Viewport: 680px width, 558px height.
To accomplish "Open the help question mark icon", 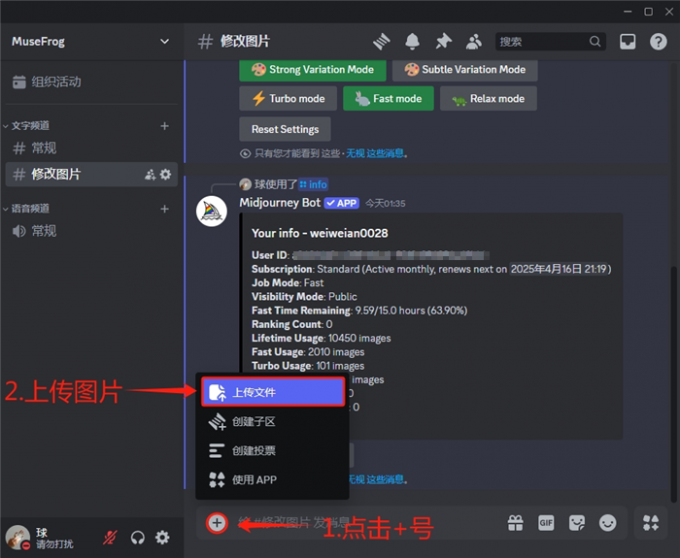I will [x=658, y=42].
